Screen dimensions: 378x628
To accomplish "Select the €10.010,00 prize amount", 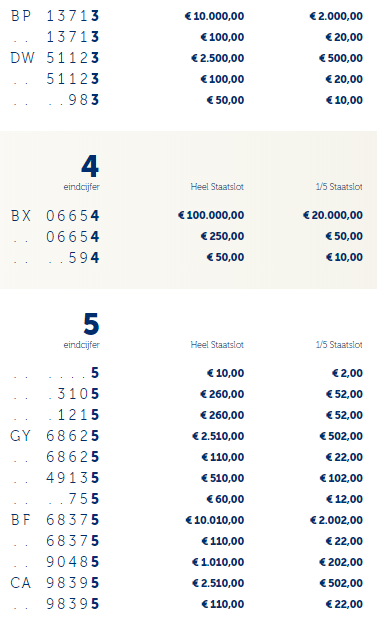I will pos(215,520).
